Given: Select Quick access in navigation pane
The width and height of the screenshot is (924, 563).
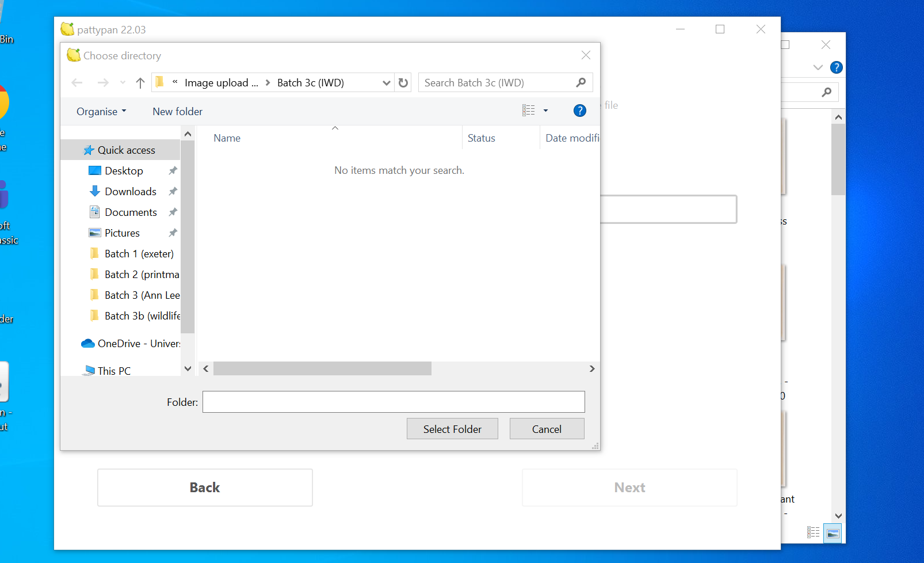Looking at the screenshot, I should click(120, 150).
